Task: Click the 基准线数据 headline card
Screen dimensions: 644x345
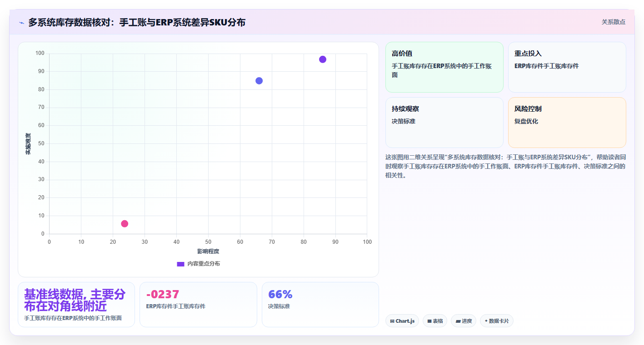Action: (x=76, y=305)
